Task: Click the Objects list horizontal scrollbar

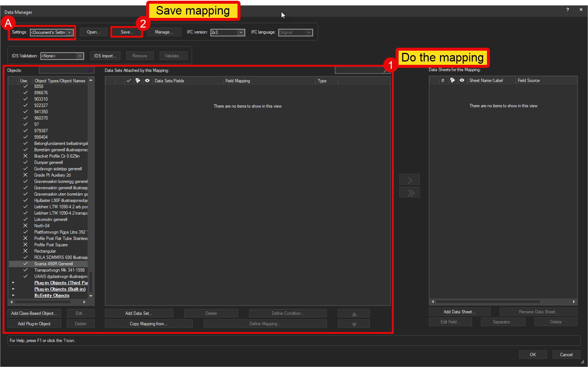Action: coord(48,302)
